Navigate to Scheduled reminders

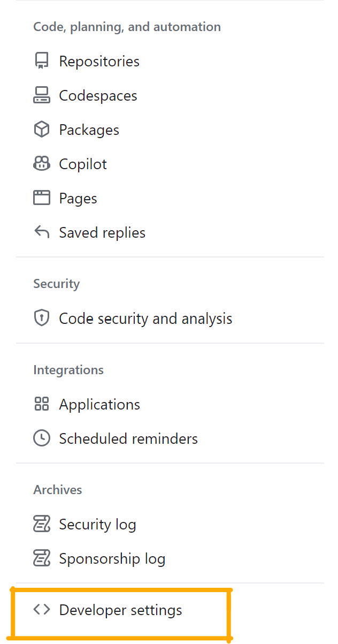128,438
